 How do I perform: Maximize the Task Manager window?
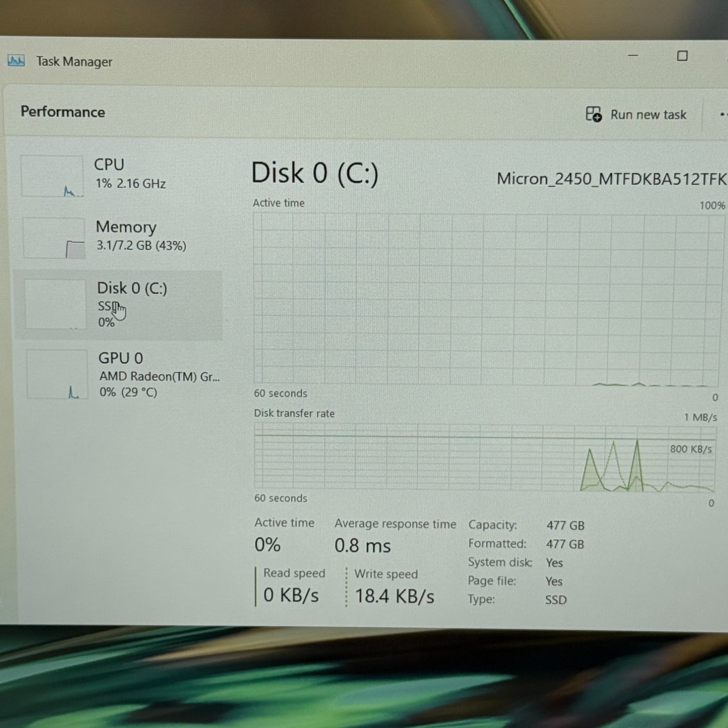(x=682, y=56)
